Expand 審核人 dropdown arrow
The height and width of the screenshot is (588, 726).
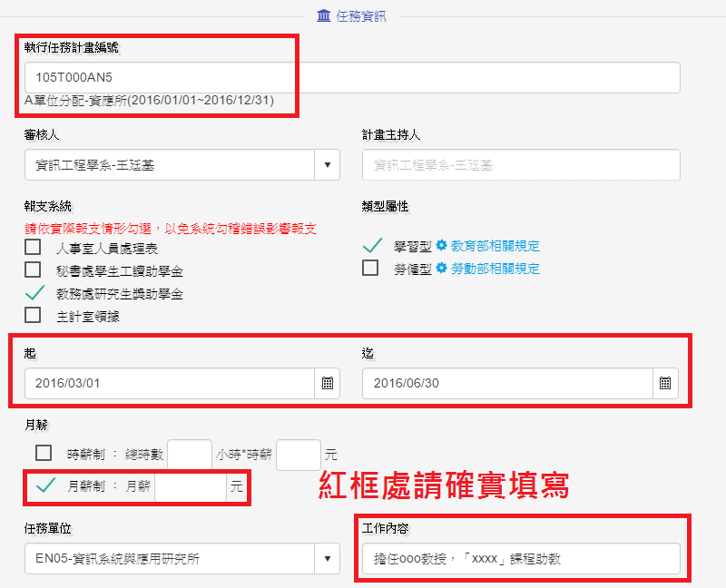point(328,165)
